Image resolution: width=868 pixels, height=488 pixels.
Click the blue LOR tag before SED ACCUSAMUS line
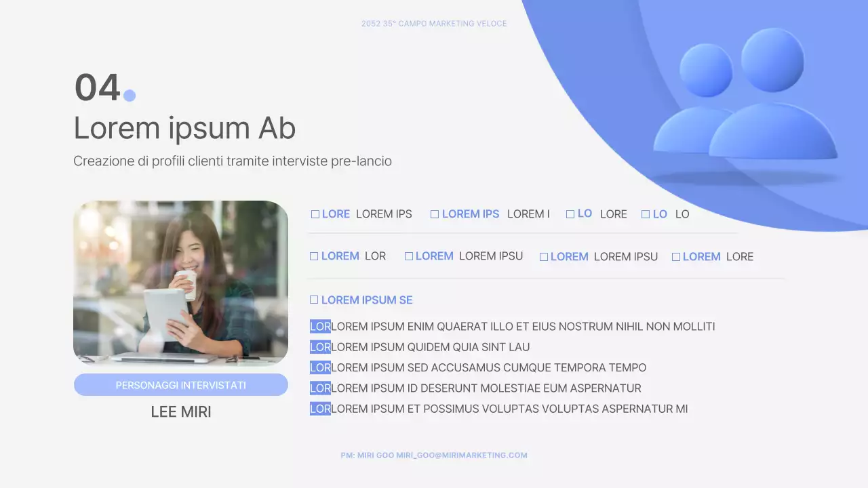tap(320, 368)
